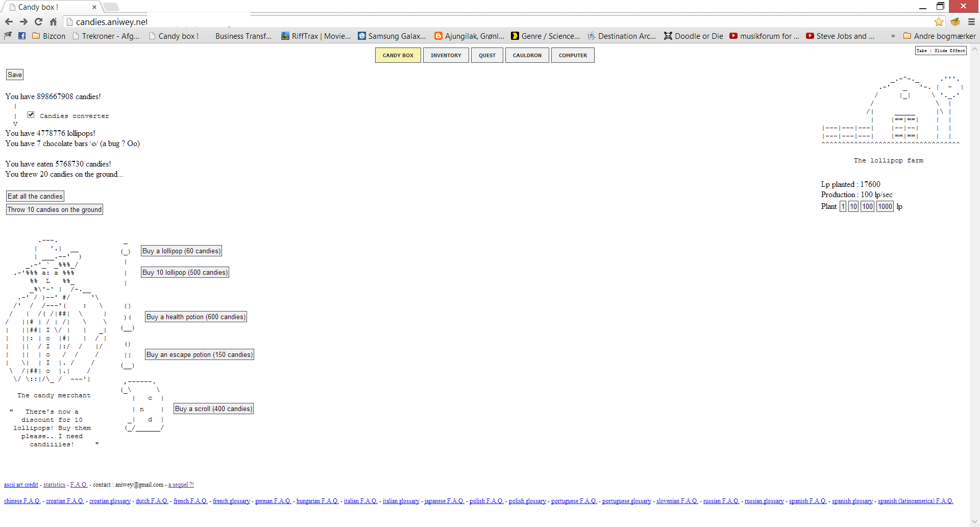980x527 pixels.
Task: Click the page's vertical scrollbar down arrow
Action: click(x=974, y=521)
